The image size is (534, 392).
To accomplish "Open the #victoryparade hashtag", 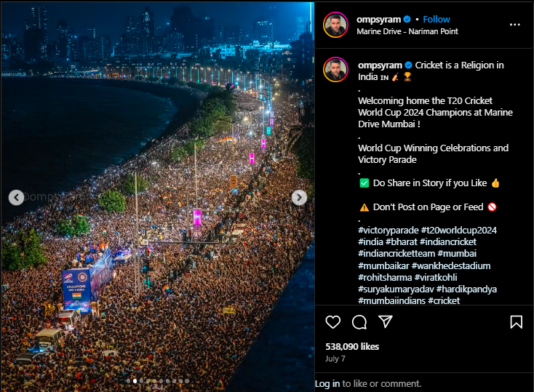I will click(x=388, y=231).
